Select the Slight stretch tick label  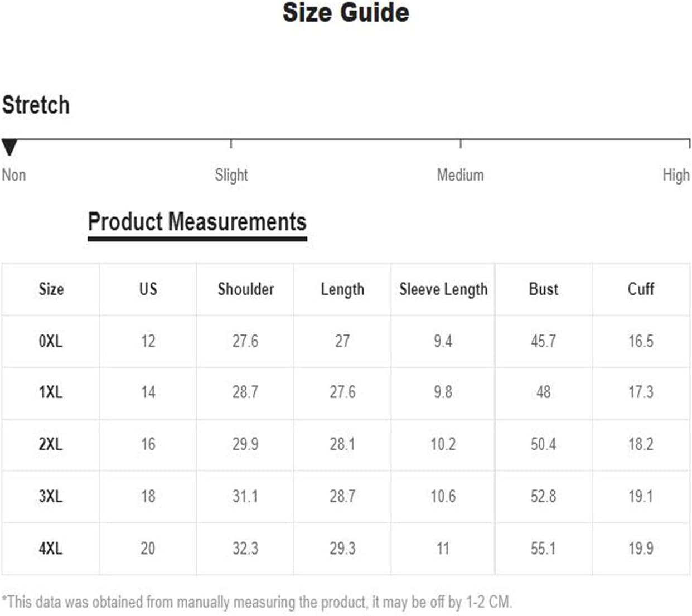pos(231,175)
